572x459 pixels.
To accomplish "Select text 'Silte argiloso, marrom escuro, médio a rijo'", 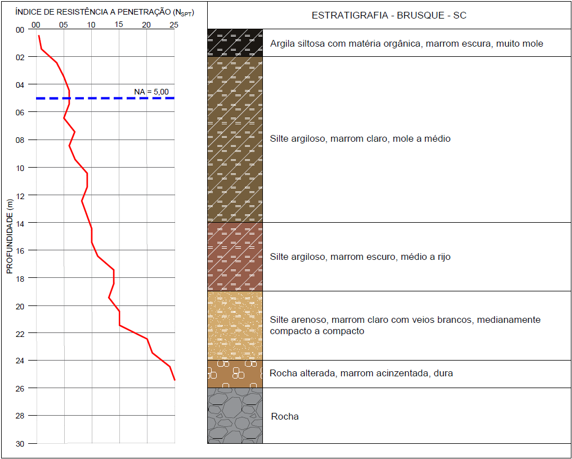I will tap(360, 257).
